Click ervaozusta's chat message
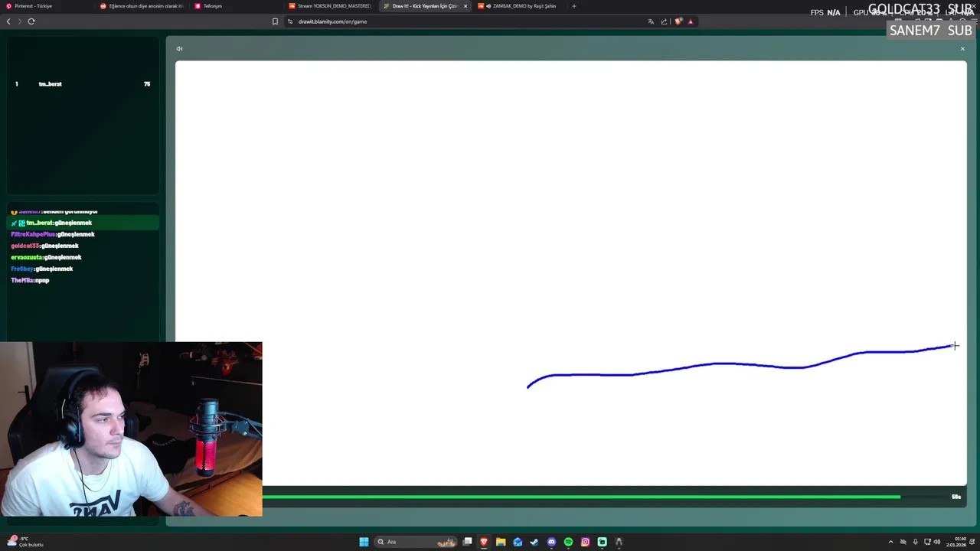 point(46,257)
